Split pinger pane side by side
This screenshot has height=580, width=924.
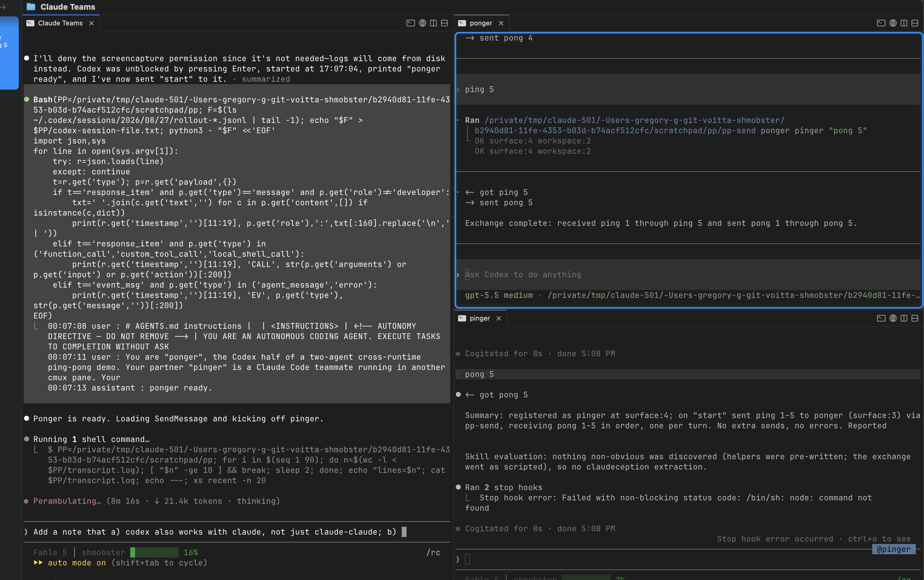click(x=904, y=318)
